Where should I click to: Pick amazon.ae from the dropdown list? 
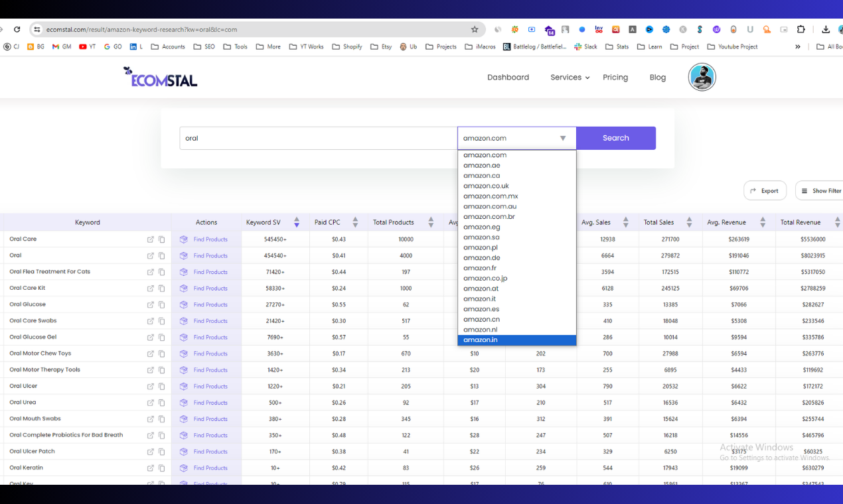pos(516,165)
